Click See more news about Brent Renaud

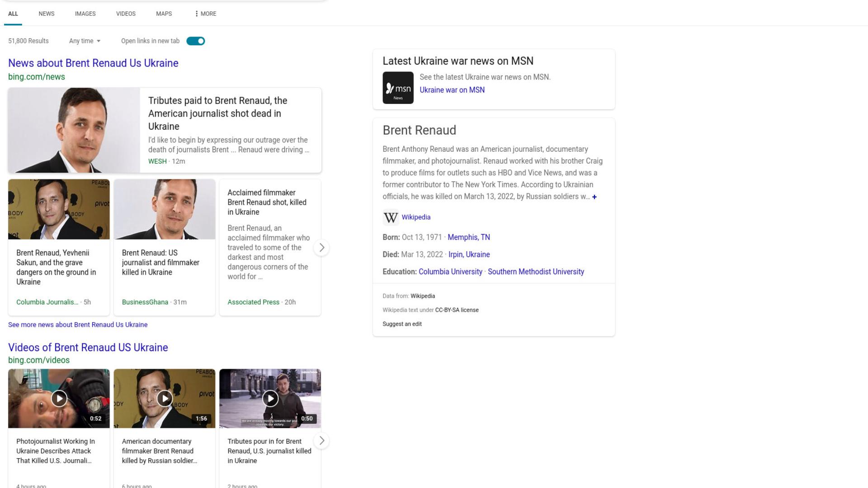point(78,325)
